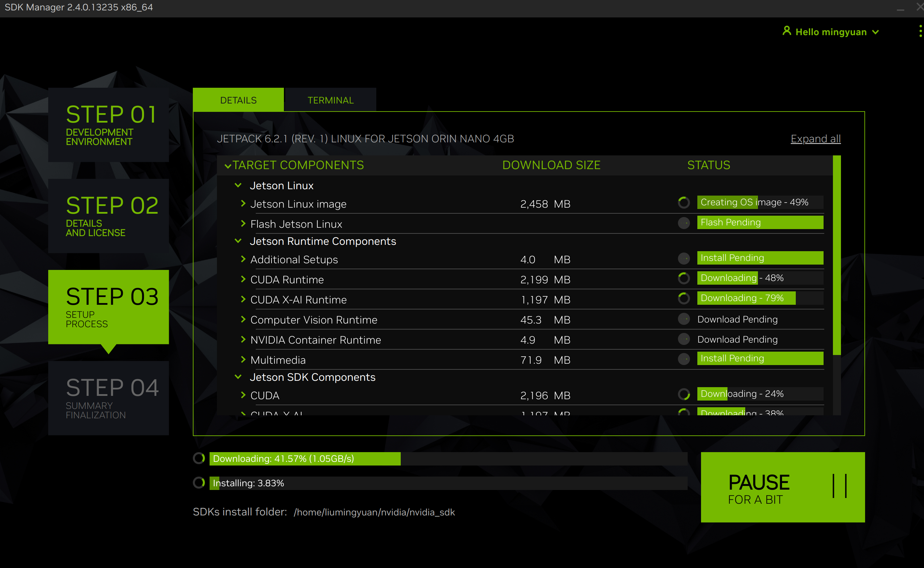Click the spinner beside overall Downloading progress
Screen dimensions: 924x568
tap(199, 458)
